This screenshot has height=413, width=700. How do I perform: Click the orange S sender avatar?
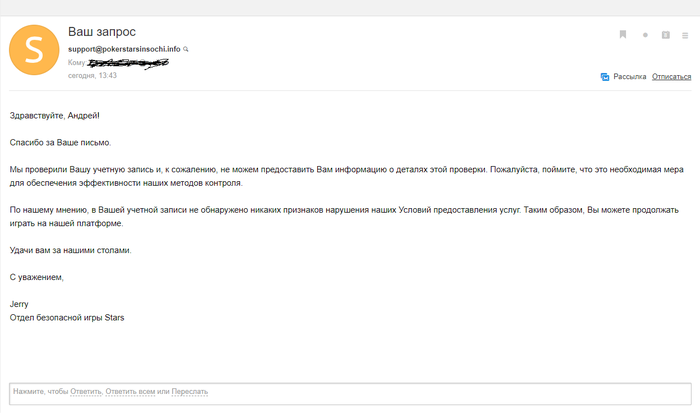pyautogui.click(x=34, y=50)
